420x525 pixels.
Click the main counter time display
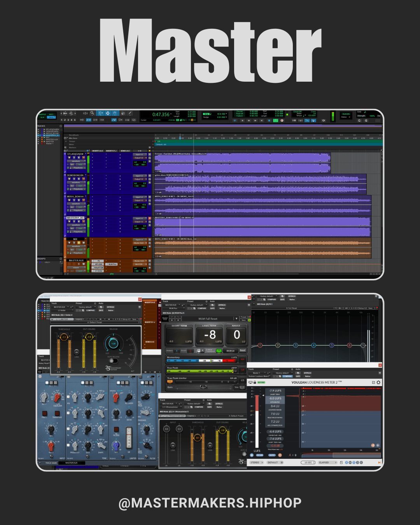[x=161, y=114]
